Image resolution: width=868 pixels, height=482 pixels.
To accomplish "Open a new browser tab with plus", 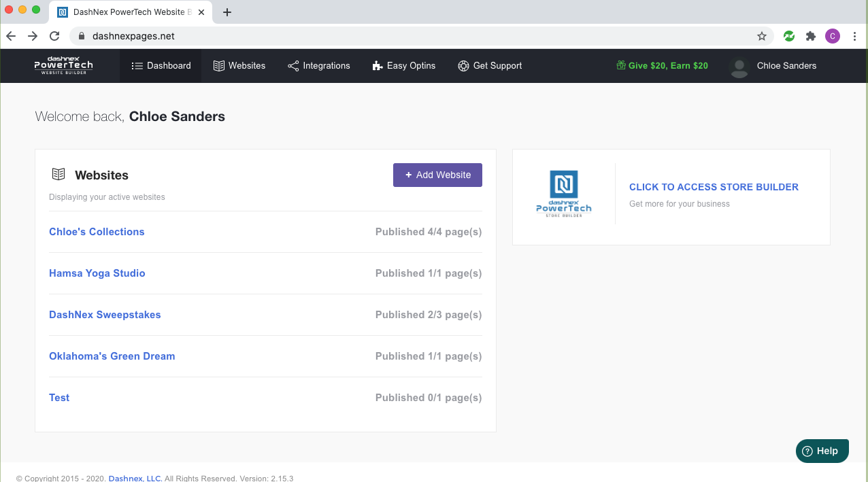I will coord(227,12).
